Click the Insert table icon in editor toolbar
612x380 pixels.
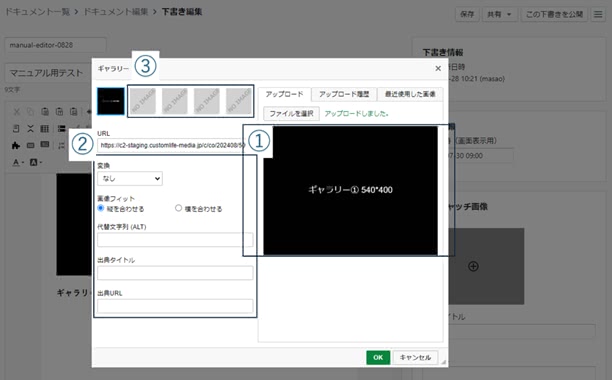pos(45,129)
